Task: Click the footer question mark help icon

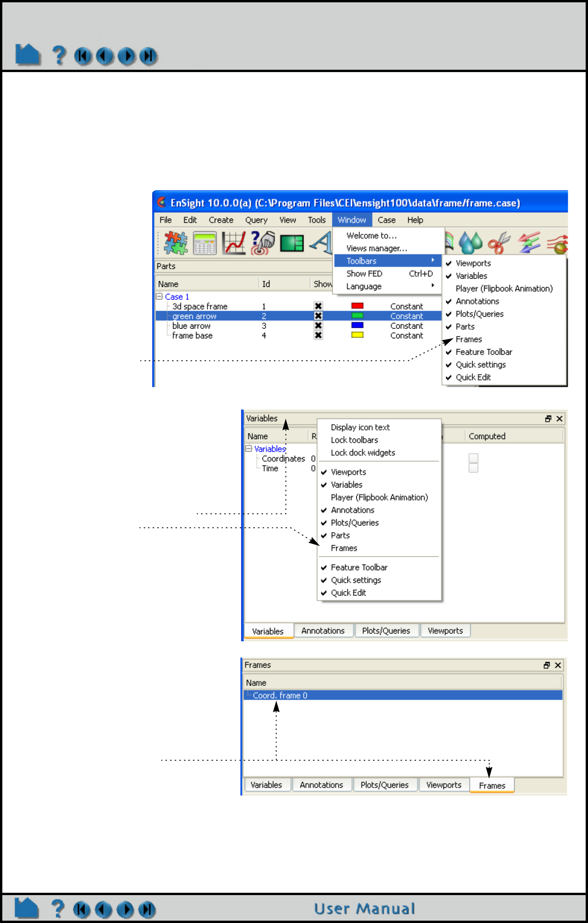Action: (58, 909)
